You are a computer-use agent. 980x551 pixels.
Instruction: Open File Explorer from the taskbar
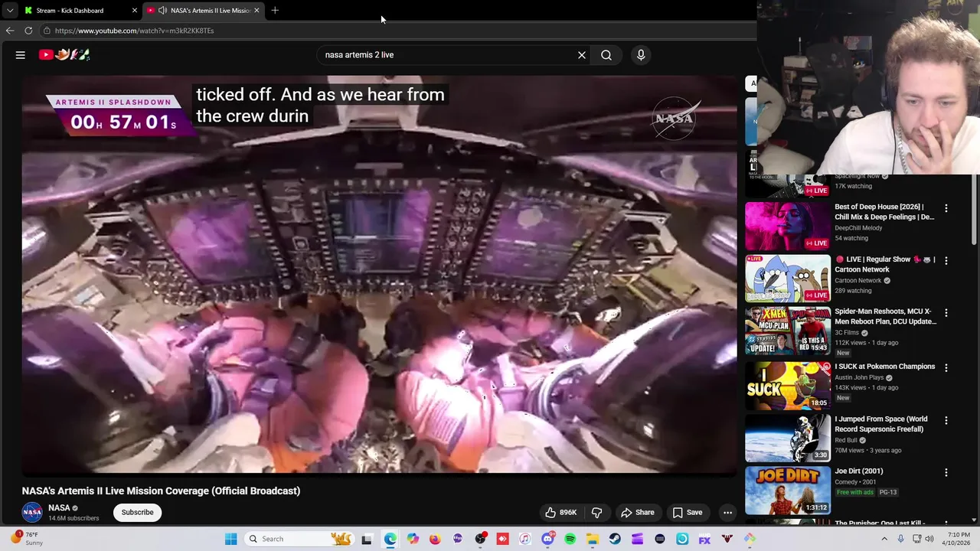tap(593, 539)
